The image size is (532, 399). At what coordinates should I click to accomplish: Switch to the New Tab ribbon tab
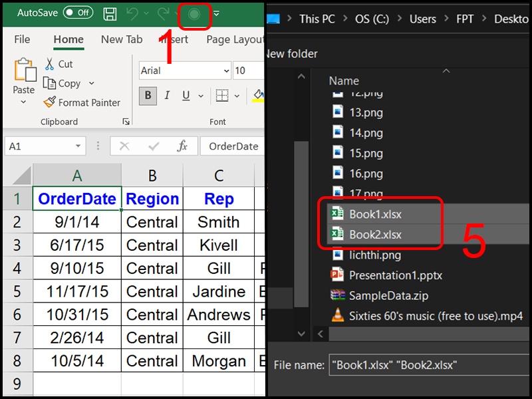[x=122, y=39]
